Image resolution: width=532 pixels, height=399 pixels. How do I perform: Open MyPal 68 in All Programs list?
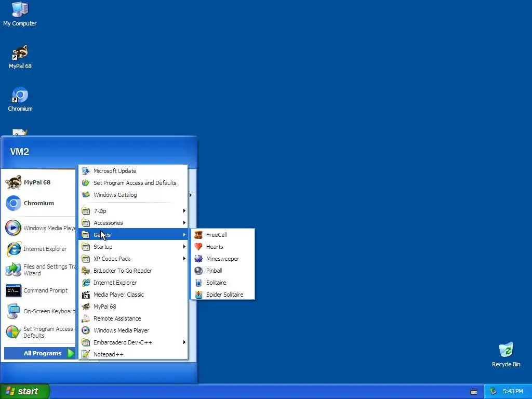133,307
